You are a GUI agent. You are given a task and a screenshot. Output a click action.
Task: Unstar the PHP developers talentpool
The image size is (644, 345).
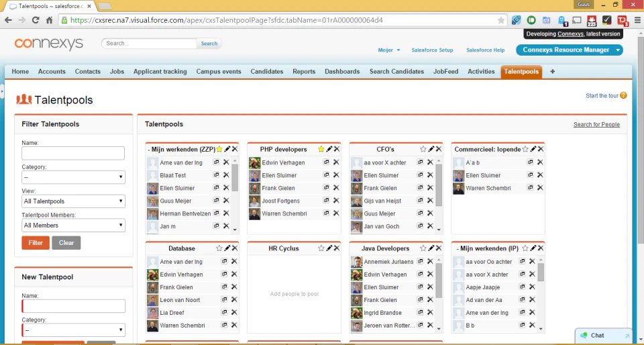coord(321,149)
